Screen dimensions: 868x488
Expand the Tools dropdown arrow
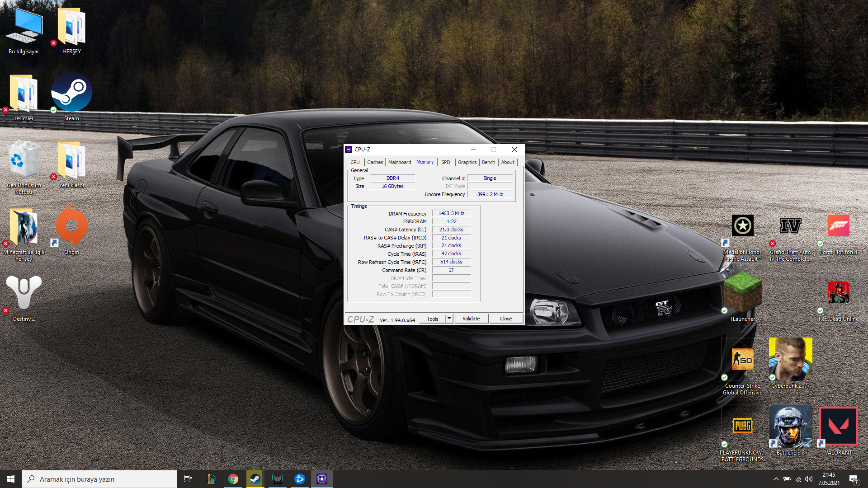pyautogui.click(x=449, y=319)
